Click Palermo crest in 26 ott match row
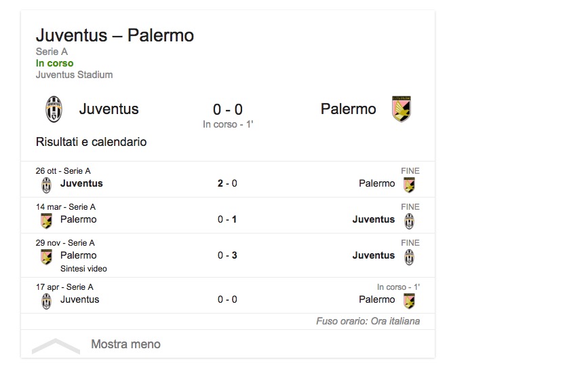Viewport: 588px width, 372px height. coord(409,185)
